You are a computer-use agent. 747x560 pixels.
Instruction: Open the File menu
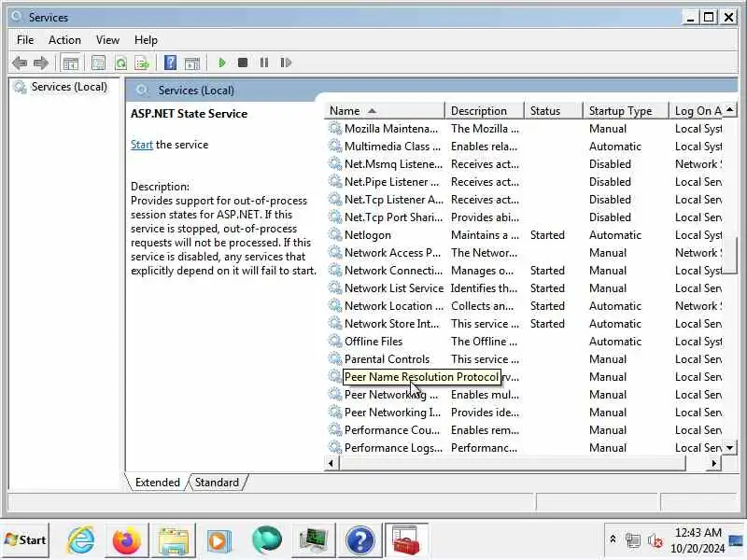coord(25,40)
